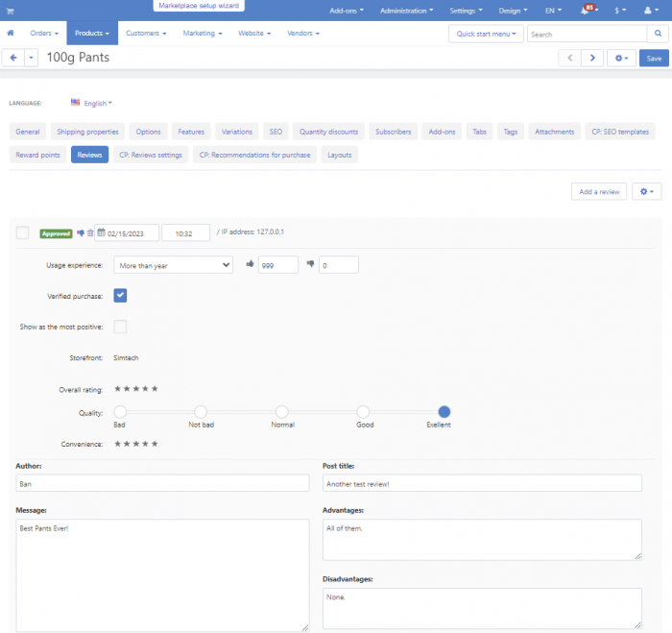Viewport: 672px width, 633px height.
Task: Click the thumbs-down icon beside Approved badge
Action: tap(81, 233)
